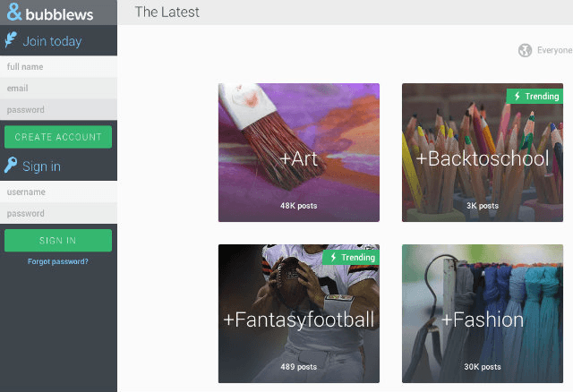Click the globe icon next to Everyone
This screenshot has height=392, width=573.
pyautogui.click(x=525, y=50)
